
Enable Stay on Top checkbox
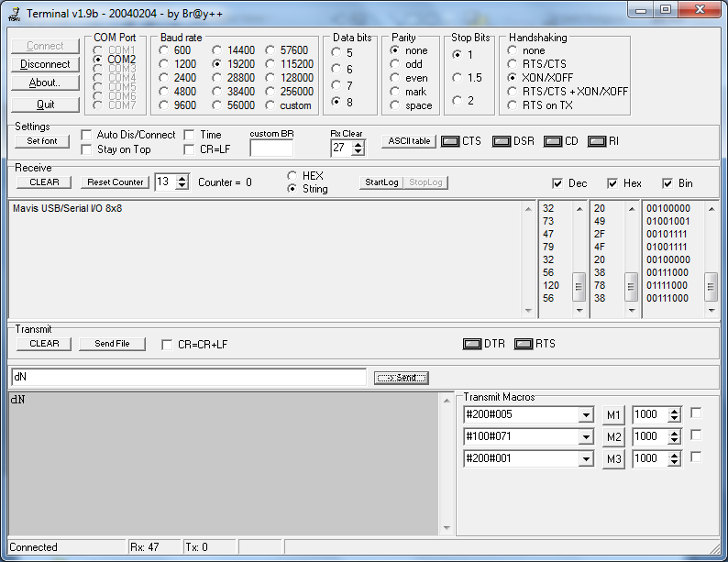[86, 149]
